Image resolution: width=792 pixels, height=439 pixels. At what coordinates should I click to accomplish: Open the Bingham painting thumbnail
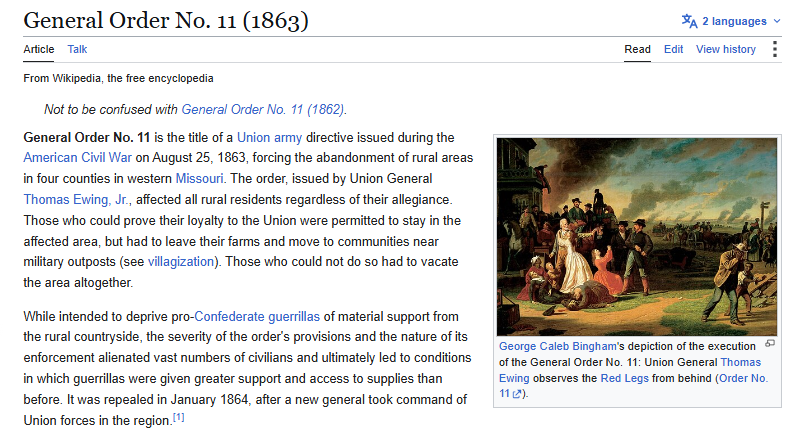click(636, 236)
